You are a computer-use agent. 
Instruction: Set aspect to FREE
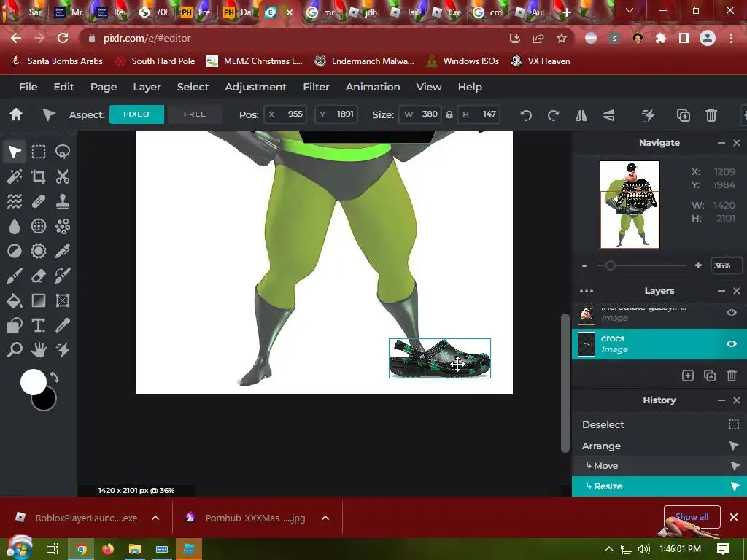coord(195,114)
